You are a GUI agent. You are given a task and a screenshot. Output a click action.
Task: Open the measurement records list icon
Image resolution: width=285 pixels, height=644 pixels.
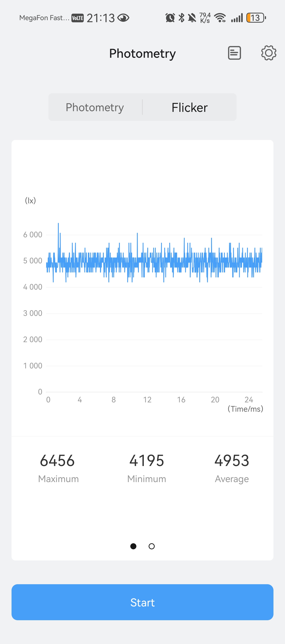pos(234,53)
